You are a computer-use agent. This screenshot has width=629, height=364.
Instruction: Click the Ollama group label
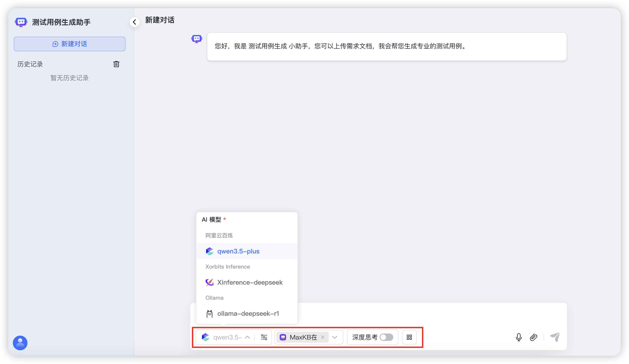click(x=214, y=298)
